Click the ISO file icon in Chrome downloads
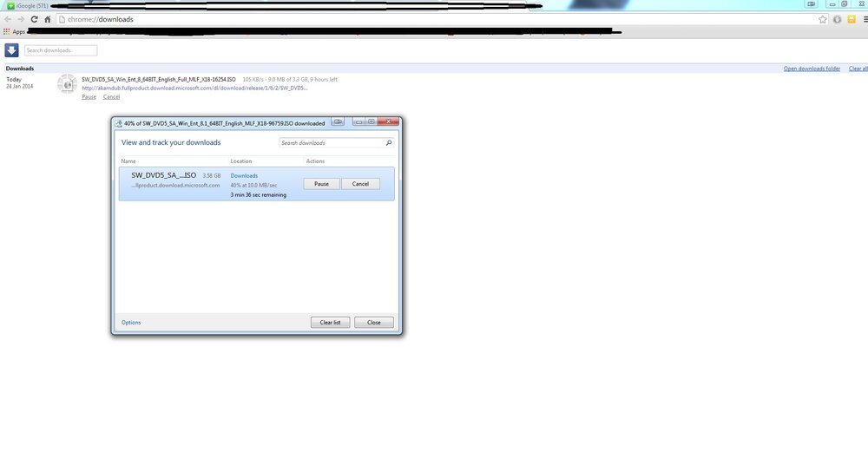868x472 pixels. 68,84
